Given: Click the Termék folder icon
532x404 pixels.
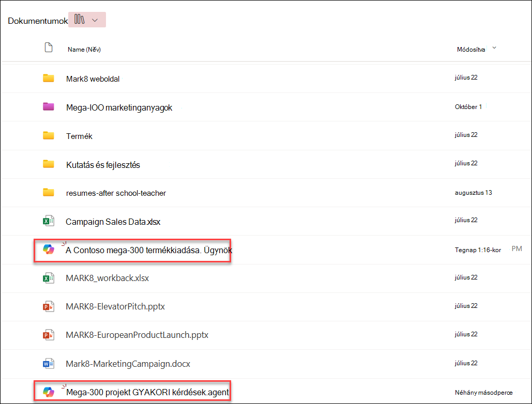Looking at the screenshot, I should 49,135.
